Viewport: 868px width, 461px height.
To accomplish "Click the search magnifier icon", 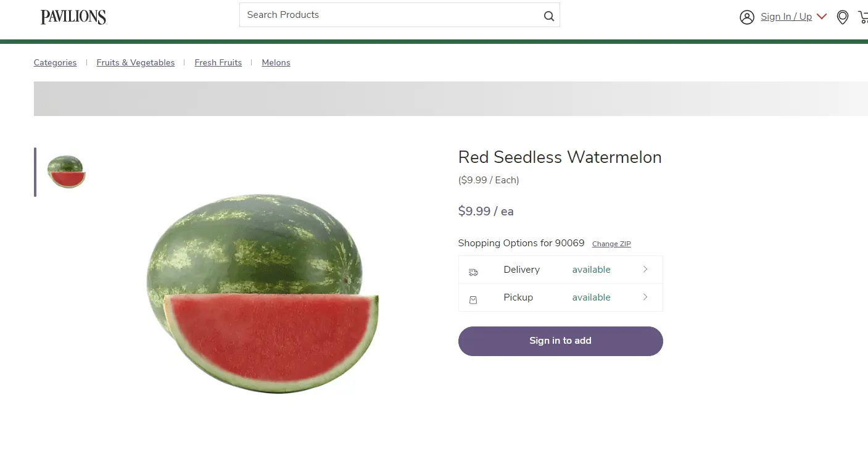I will coord(548,16).
